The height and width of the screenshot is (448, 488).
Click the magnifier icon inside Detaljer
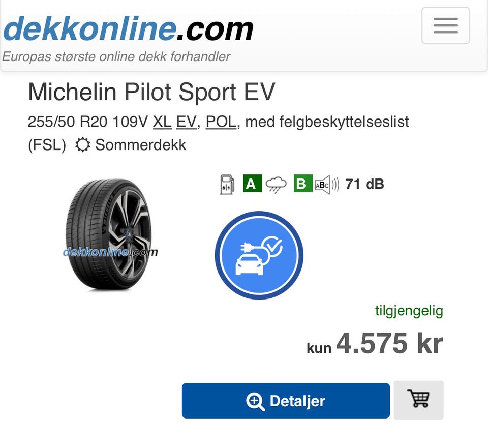click(255, 401)
